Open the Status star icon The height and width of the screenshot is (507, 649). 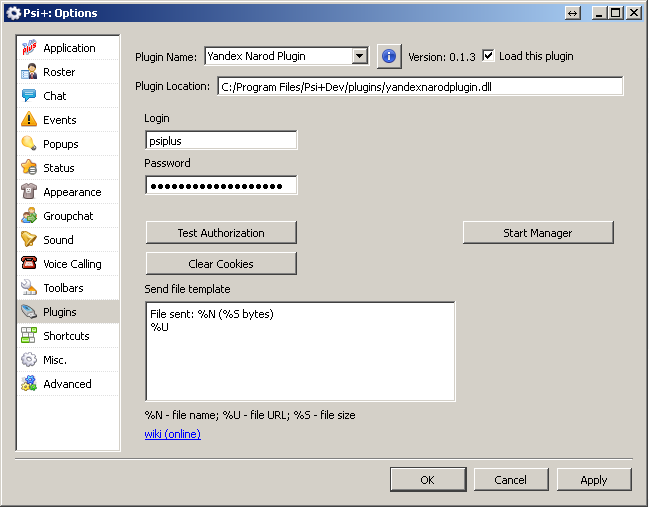coord(30,168)
